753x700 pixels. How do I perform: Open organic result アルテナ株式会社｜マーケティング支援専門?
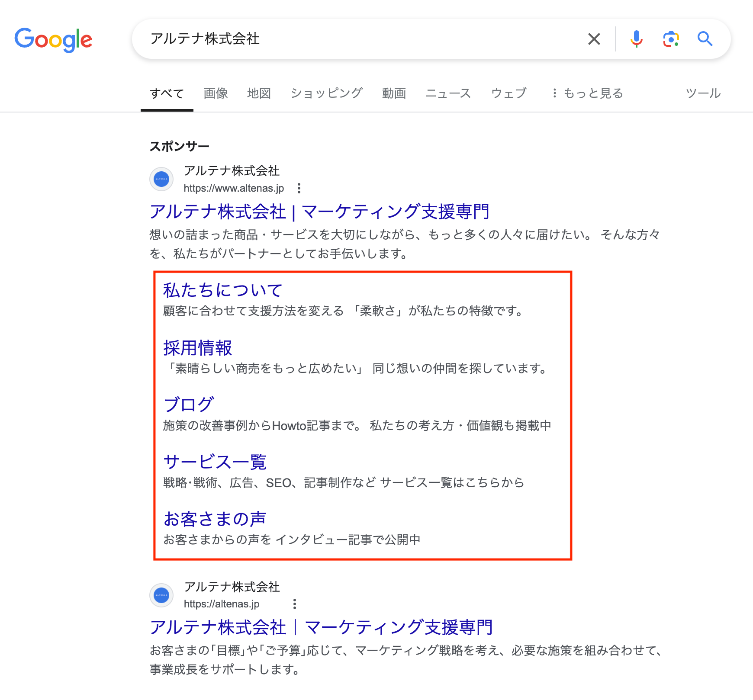click(321, 628)
